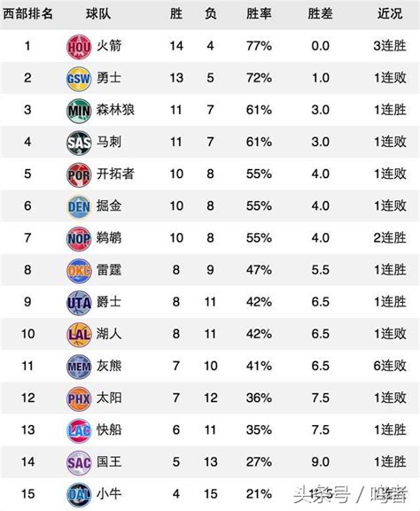Screen dimensions: 420x511
Task: Click the SAC Kings team logo
Action: click(79, 462)
